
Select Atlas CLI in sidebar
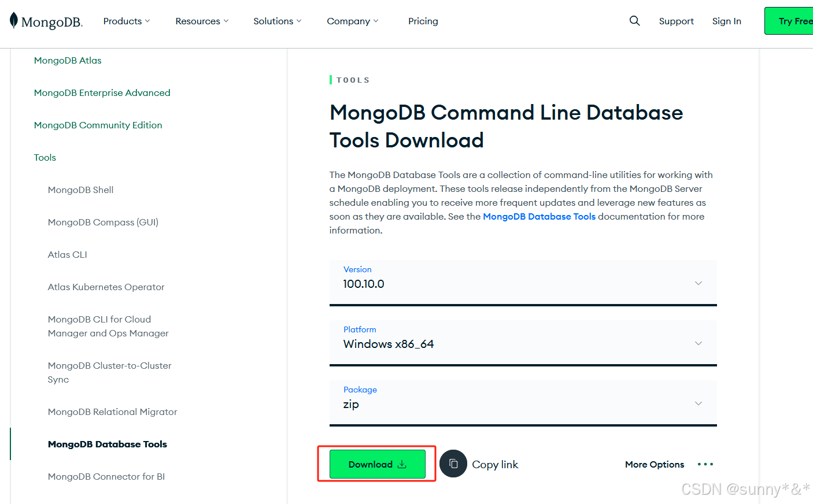pos(67,254)
